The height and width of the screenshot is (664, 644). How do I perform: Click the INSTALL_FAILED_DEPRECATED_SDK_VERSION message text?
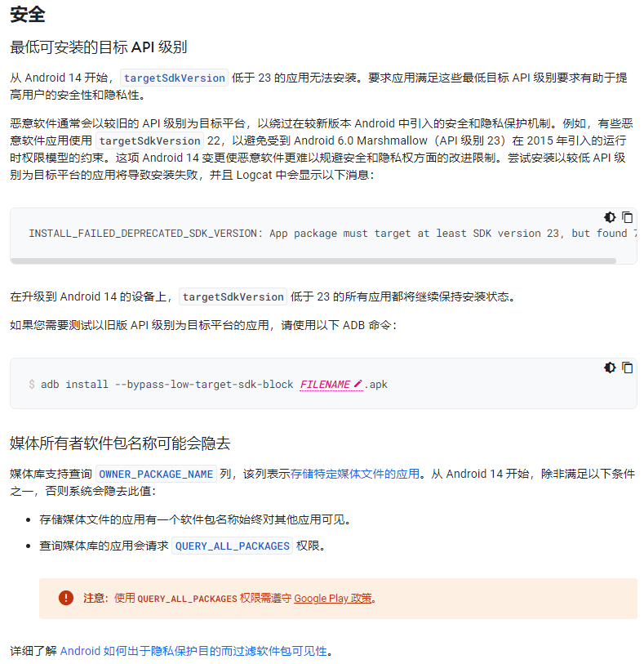point(145,234)
